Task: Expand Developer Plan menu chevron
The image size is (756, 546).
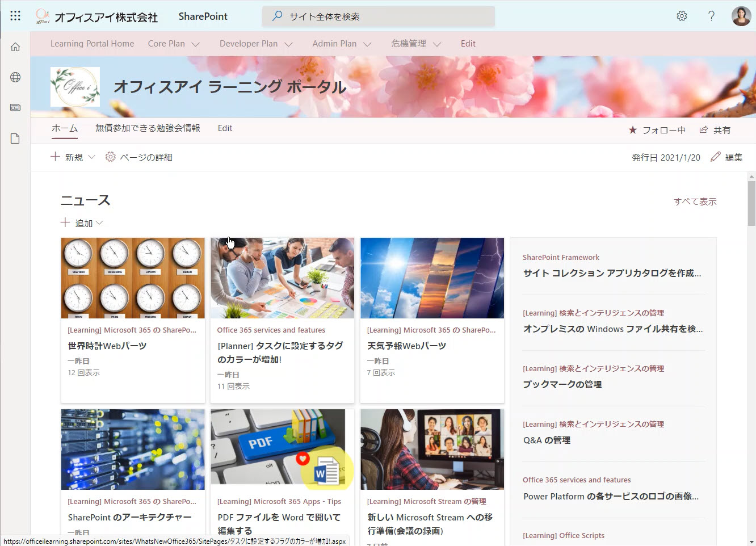Action: click(x=288, y=44)
